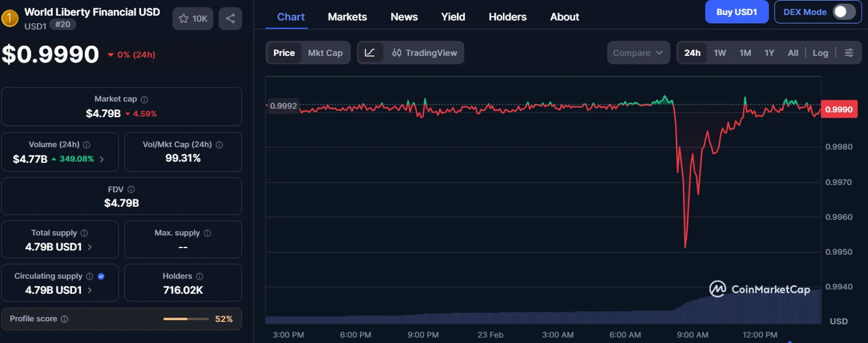
Task: Click the Profile score info icon
Action: point(65,319)
